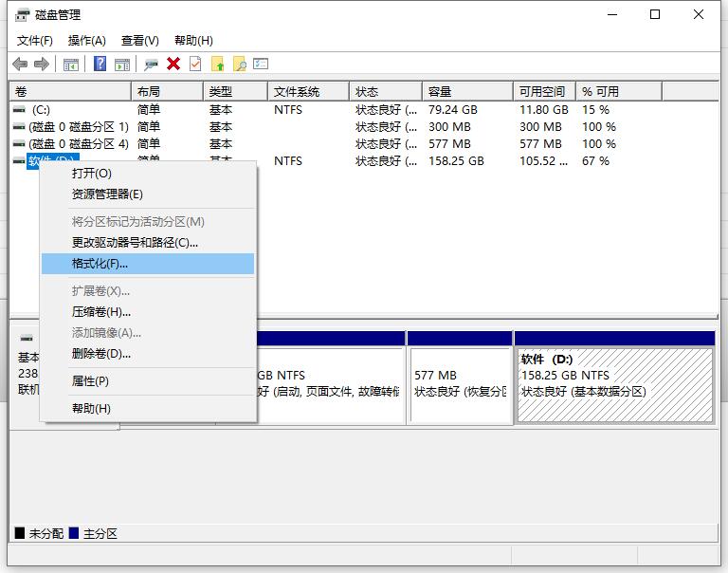728x573 pixels.
Task: Select 压缩卷(H)... in the context menu
Action: click(x=100, y=312)
